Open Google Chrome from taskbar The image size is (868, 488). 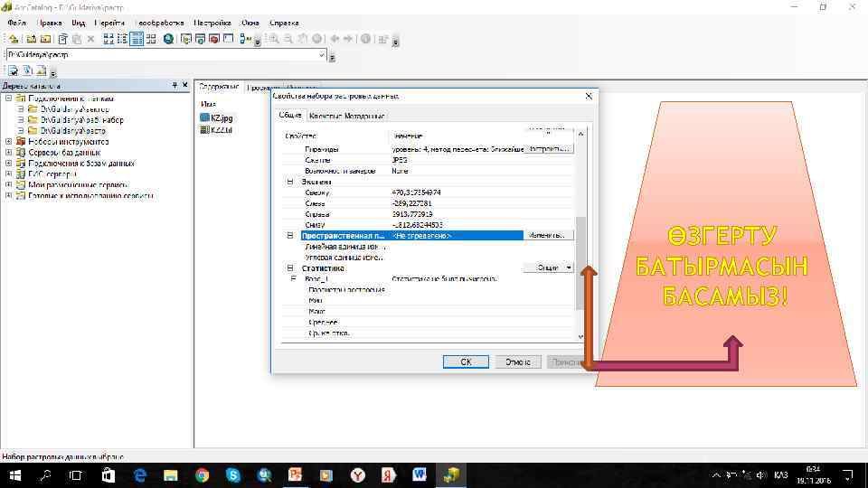click(202, 475)
